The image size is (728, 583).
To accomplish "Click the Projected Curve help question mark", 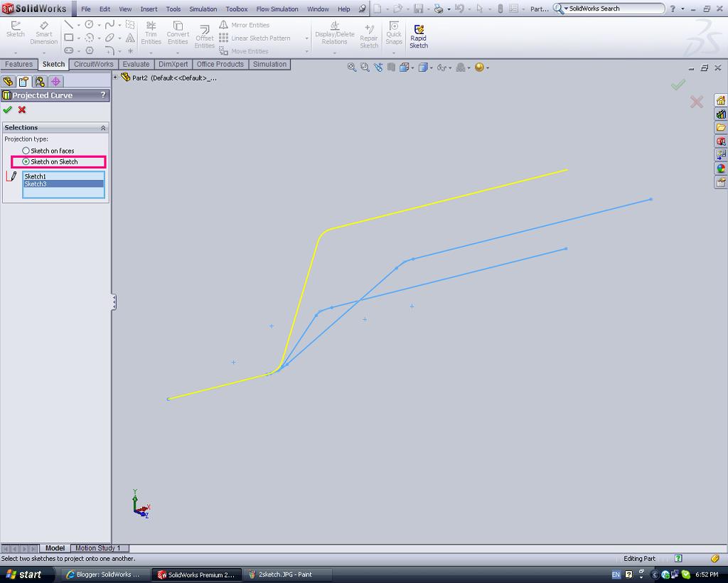I will point(103,95).
